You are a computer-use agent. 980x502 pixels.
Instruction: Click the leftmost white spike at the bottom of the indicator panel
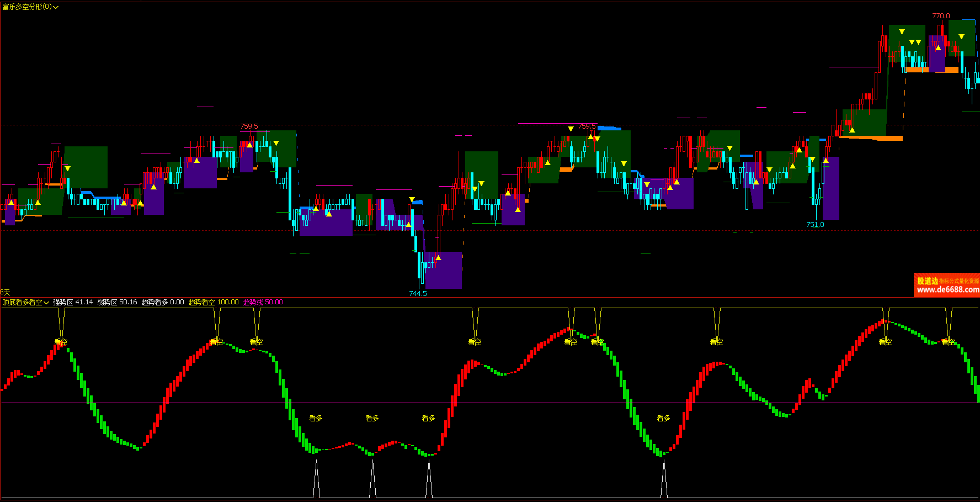[316, 479]
